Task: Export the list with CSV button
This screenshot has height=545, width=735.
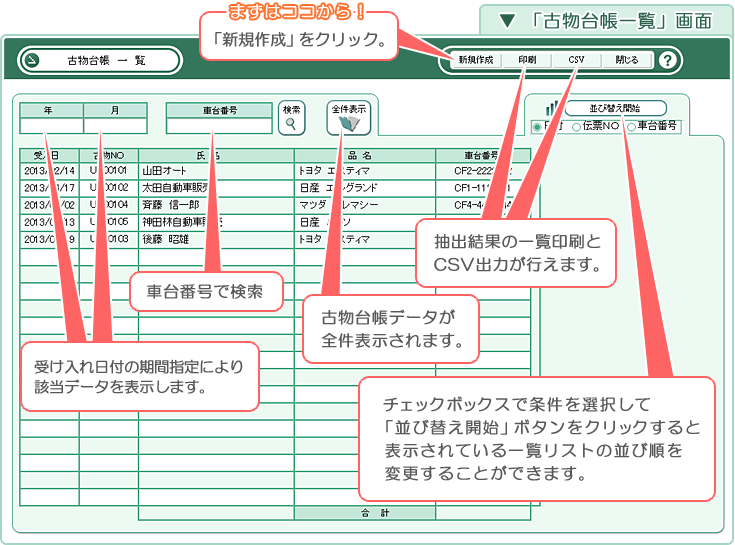Action: point(576,60)
